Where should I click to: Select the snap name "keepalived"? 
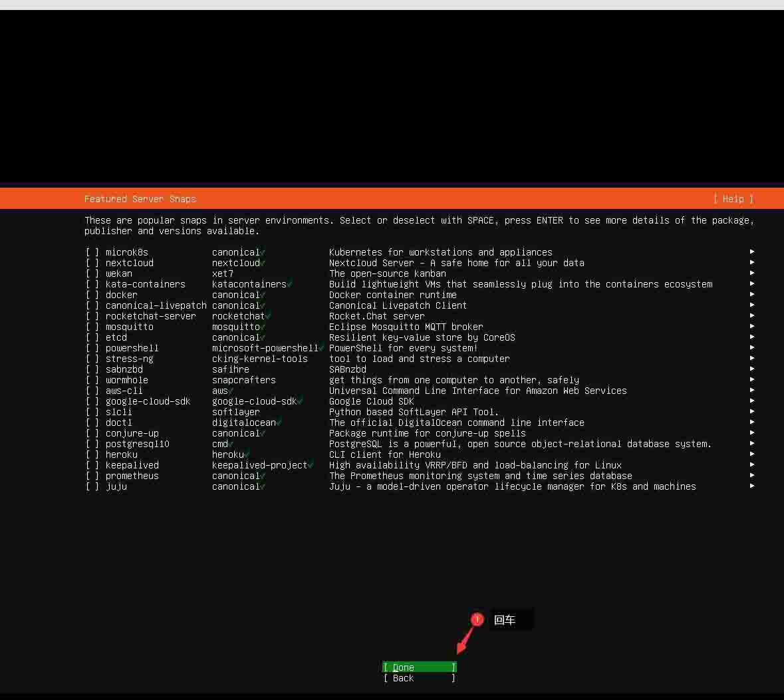132,465
